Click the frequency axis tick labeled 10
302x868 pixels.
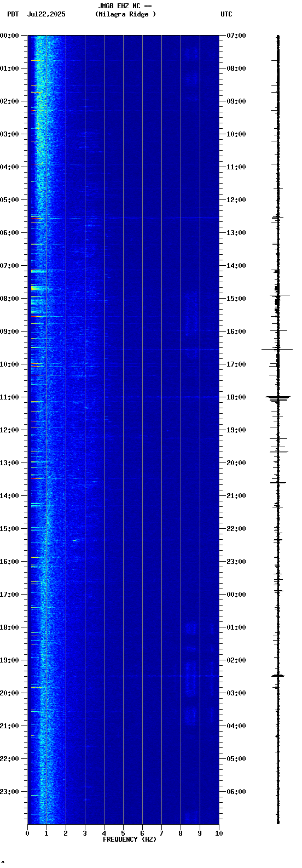pyautogui.click(x=219, y=833)
